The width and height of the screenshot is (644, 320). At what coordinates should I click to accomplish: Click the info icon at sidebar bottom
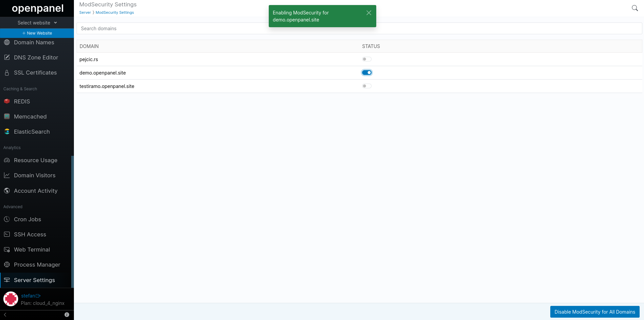click(x=67, y=315)
